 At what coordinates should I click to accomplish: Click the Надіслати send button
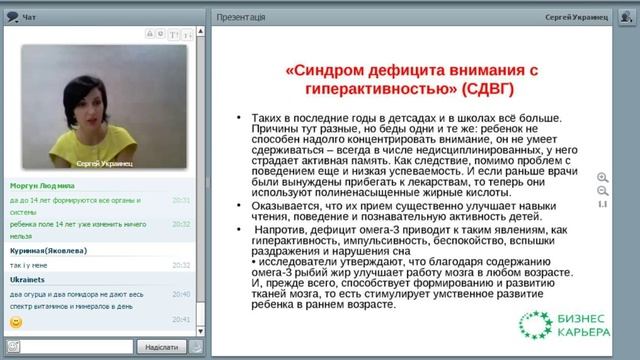pyautogui.click(x=162, y=347)
